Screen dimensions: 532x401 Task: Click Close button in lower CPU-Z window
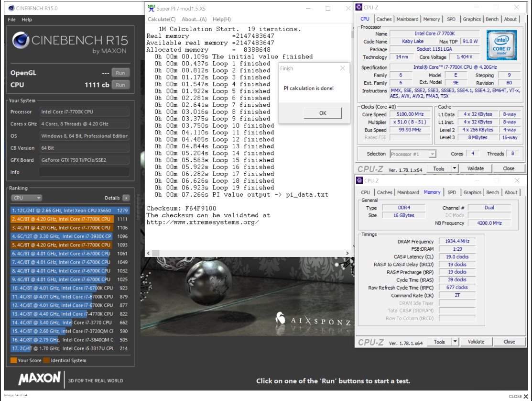509,342
